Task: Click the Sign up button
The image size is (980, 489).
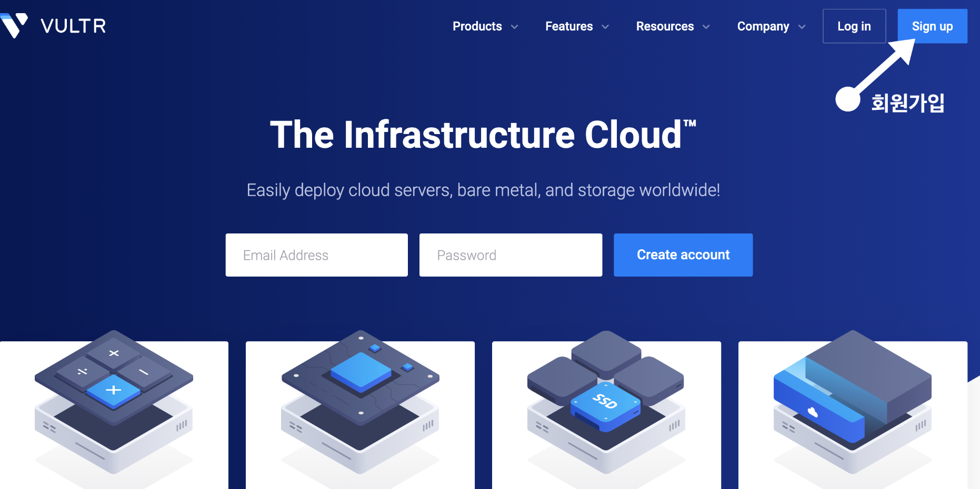Action: click(x=932, y=26)
